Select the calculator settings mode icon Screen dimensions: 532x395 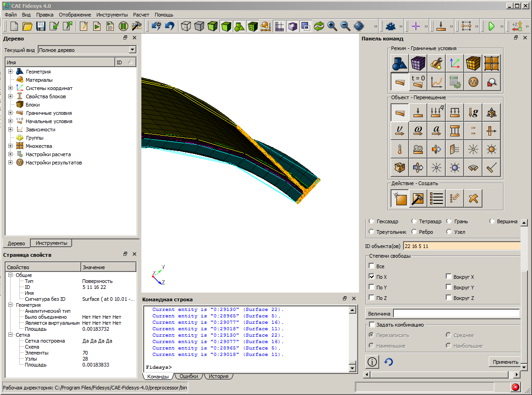tap(454, 82)
